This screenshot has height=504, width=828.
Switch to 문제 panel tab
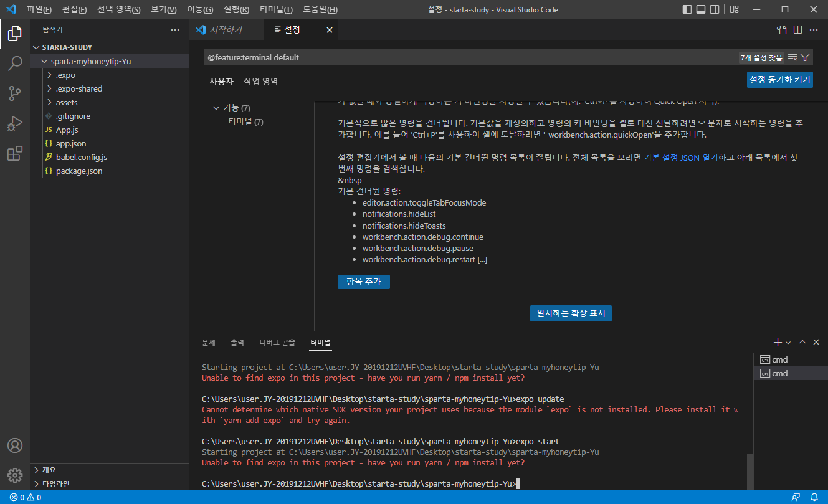tap(209, 343)
